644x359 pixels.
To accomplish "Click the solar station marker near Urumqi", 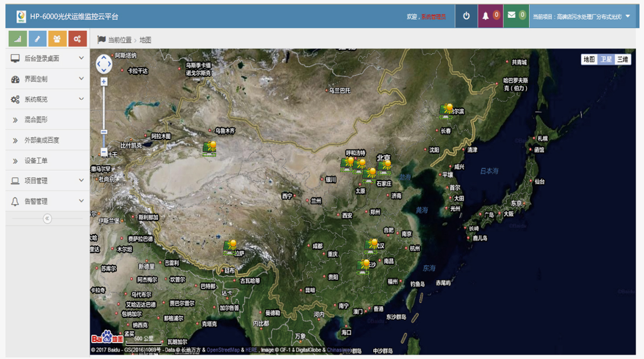I will click(210, 148).
